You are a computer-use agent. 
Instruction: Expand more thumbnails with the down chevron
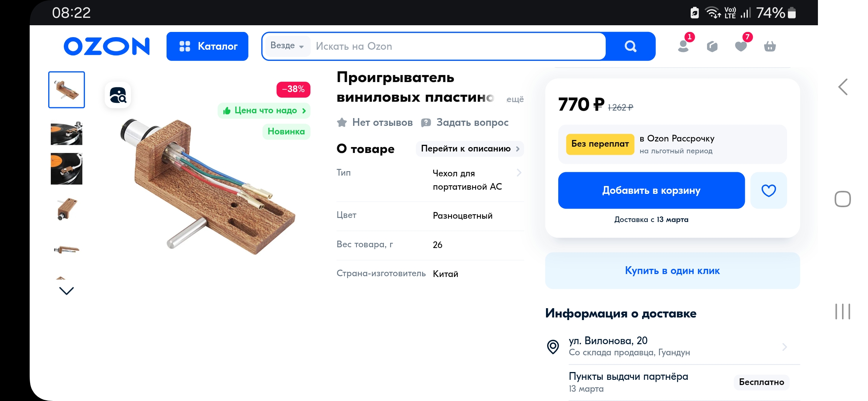click(66, 291)
